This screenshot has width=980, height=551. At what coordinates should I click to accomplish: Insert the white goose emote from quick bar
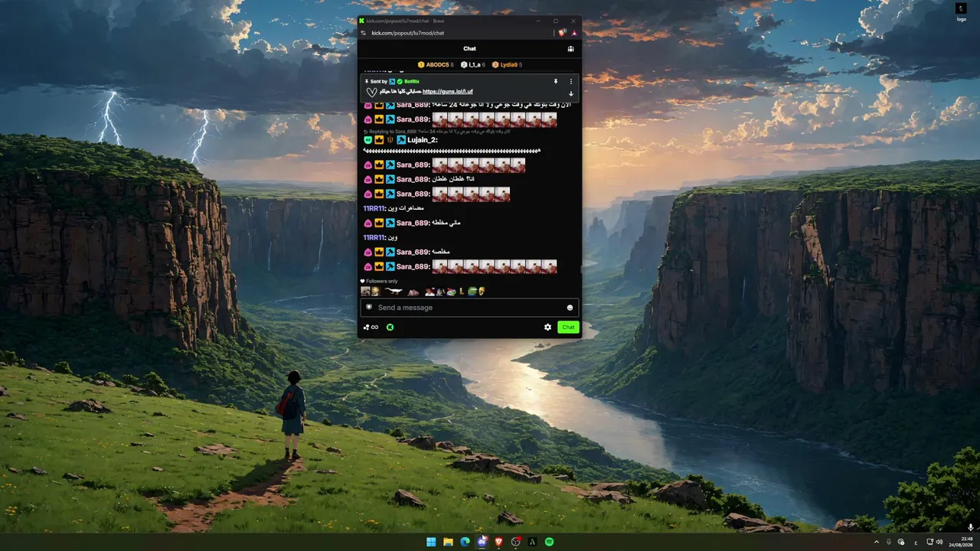394,292
